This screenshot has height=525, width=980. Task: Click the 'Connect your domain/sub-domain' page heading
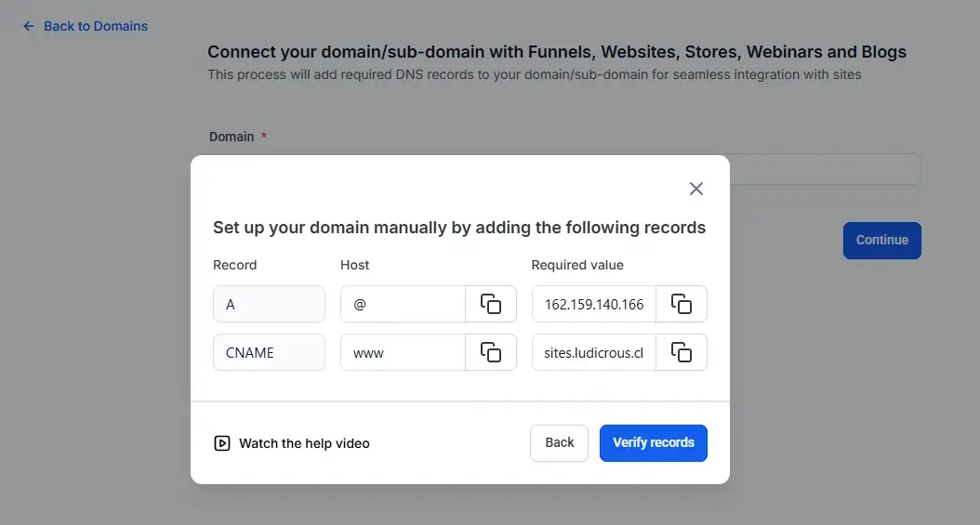point(556,52)
